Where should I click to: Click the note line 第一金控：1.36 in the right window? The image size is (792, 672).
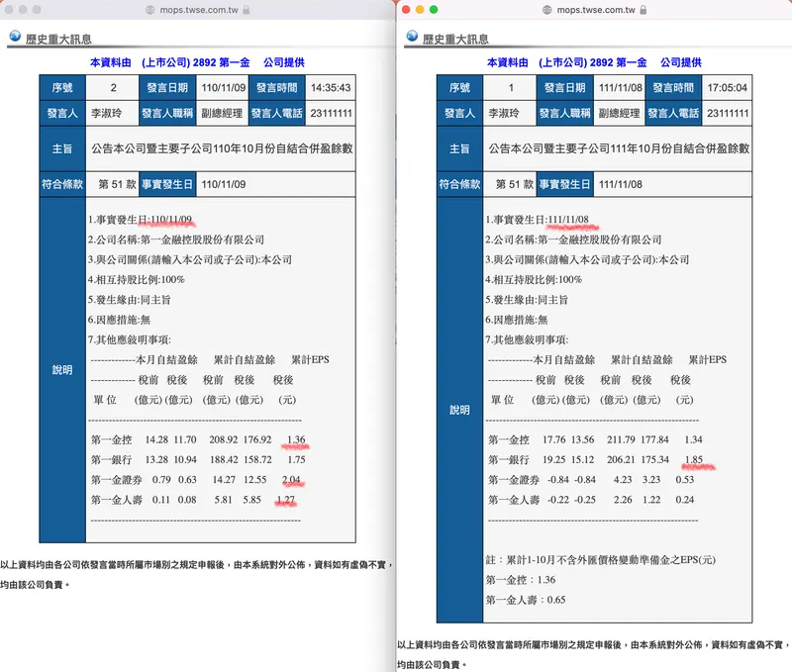pyautogui.click(x=521, y=580)
